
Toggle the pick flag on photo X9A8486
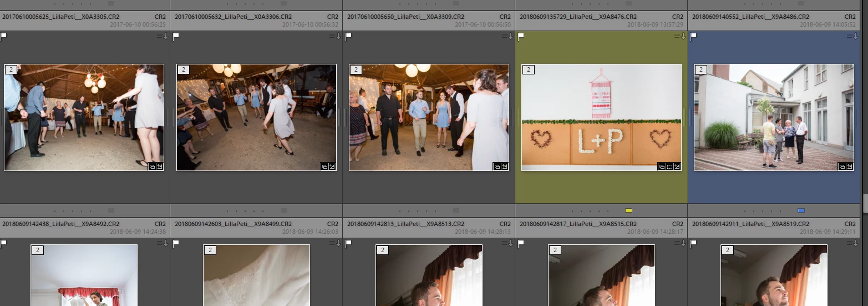693,37
